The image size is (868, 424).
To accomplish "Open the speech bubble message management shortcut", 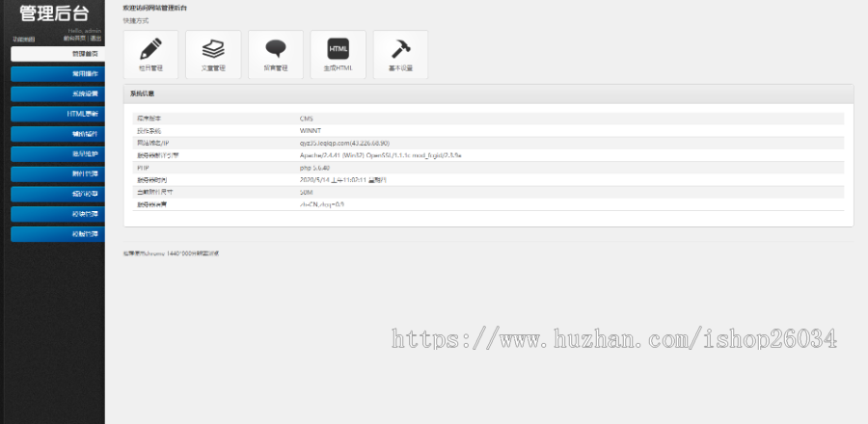I will pos(276,54).
